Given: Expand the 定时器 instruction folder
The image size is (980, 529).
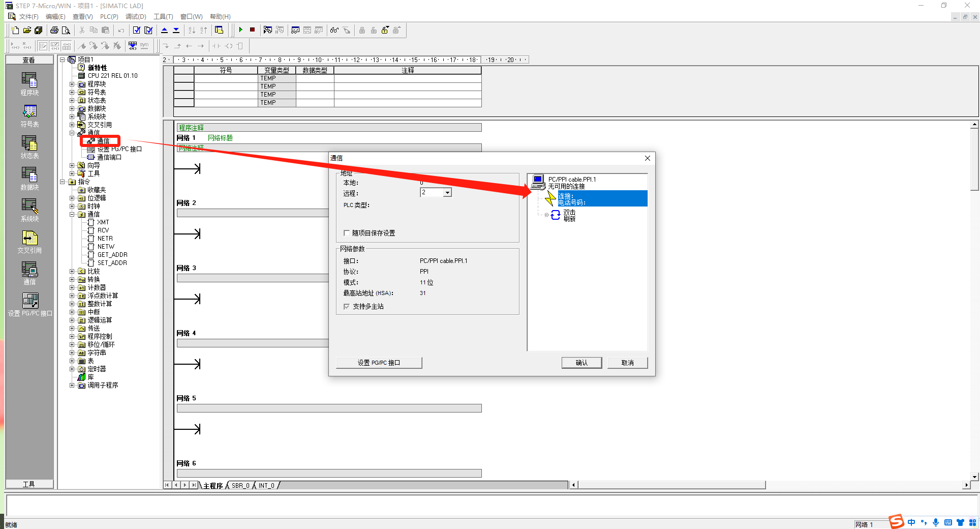Looking at the screenshot, I should coord(72,369).
